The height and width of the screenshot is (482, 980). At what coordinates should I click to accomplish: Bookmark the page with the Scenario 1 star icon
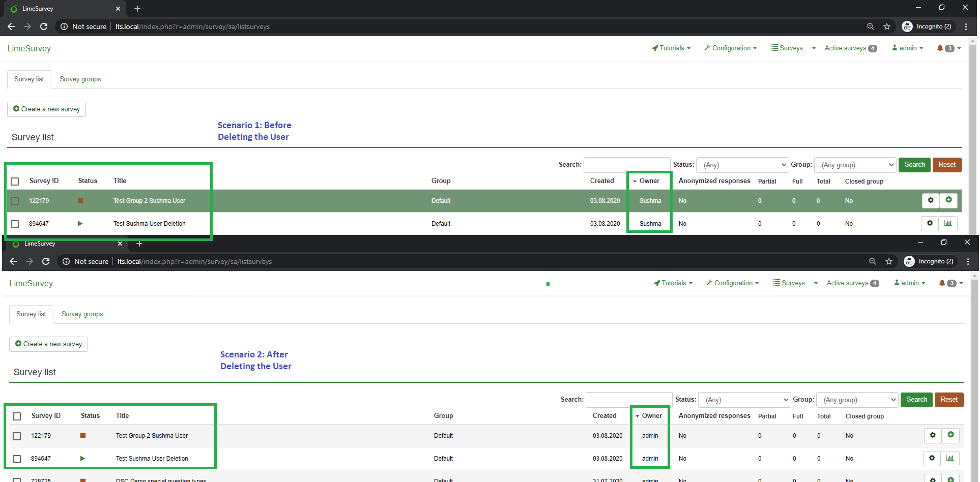coord(887,26)
